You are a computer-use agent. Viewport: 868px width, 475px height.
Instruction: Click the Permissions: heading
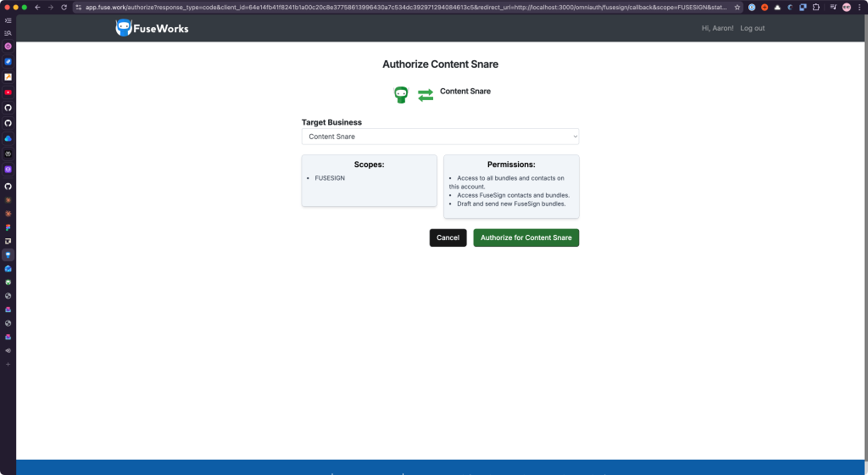click(511, 165)
